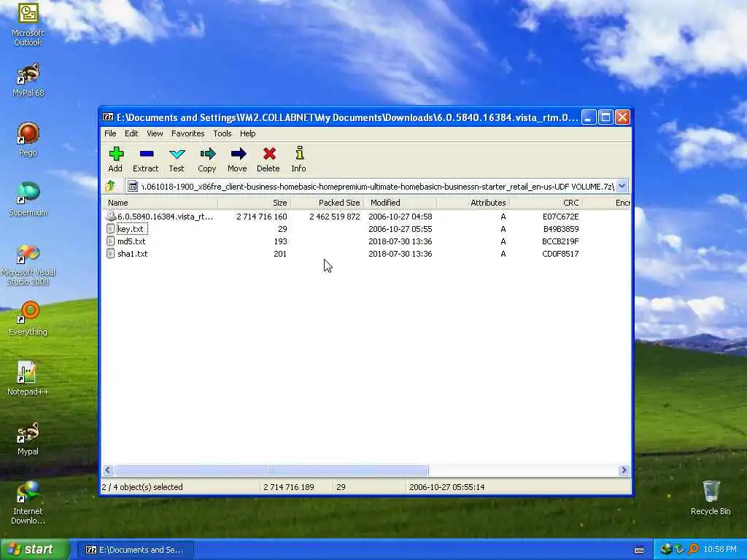747x560 pixels.
Task: Click the red Delete icon
Action: 269,154
